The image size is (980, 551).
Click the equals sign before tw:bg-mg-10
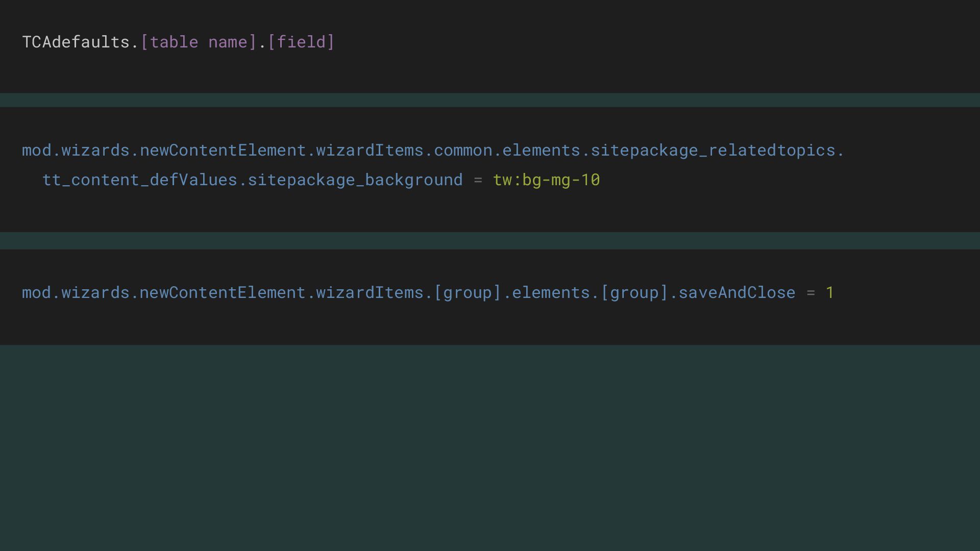point(478,180)
